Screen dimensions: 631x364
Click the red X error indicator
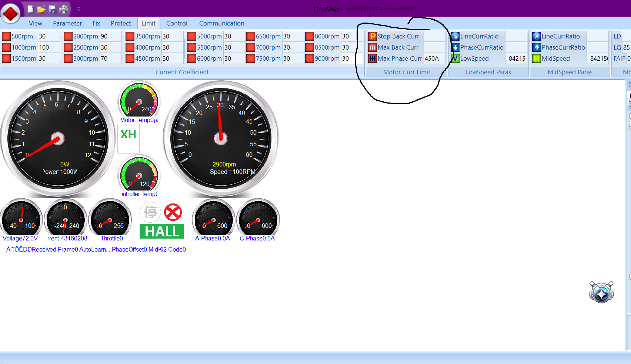point(173,212)
